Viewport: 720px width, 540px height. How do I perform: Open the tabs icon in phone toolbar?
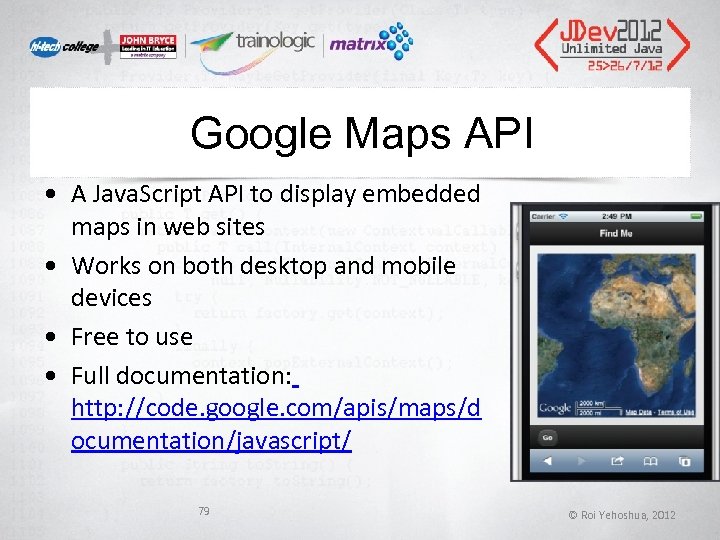(685, 461)
